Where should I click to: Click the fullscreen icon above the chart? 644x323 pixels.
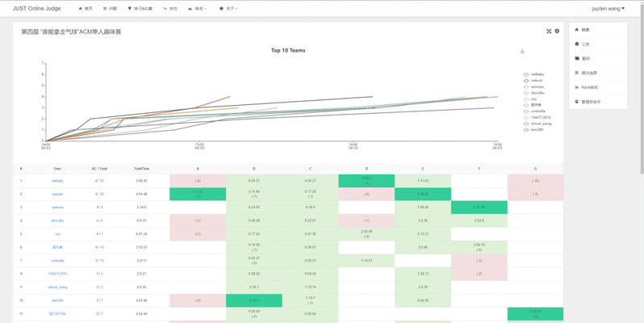click(x=549, y=31)
